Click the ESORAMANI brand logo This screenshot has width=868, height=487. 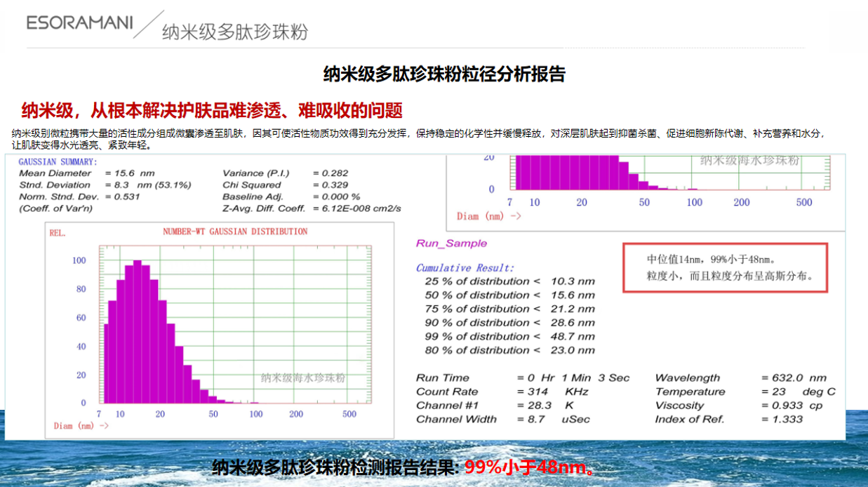(79, 22)
